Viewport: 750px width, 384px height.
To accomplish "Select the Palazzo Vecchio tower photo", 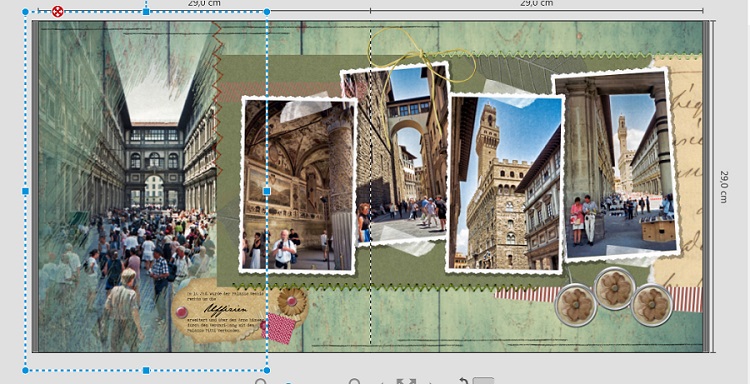I will [505, 184].
